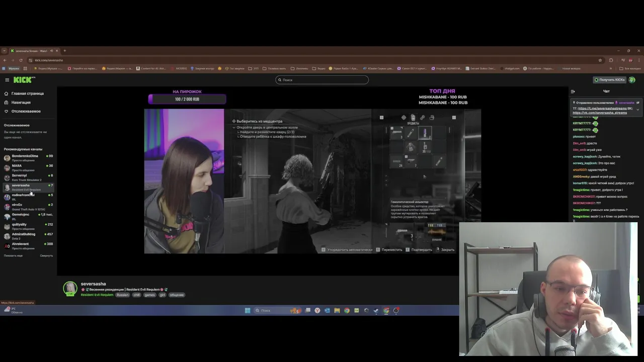This screenshot has height=362, width=644.
Task: Select the общение tag
Action: (x=177, y=295)
